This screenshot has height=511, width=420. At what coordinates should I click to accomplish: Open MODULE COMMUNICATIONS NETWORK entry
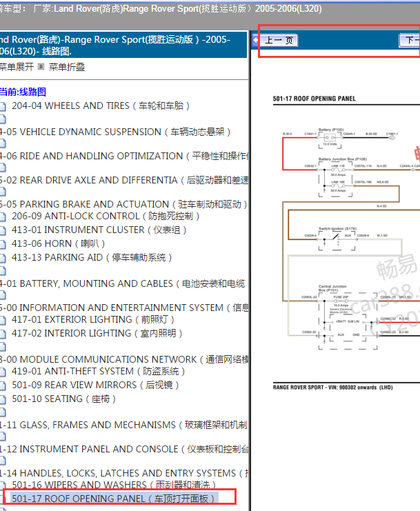(x=124, y=359)
